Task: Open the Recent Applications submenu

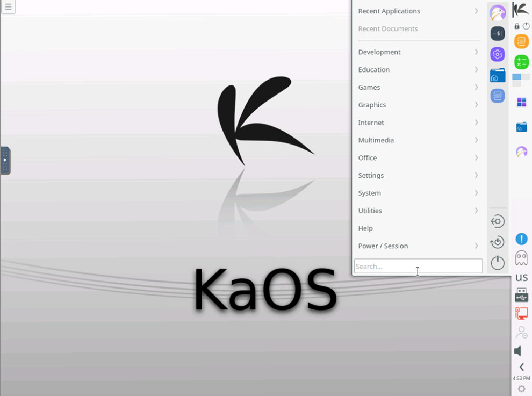Action: tap(419, 11)
